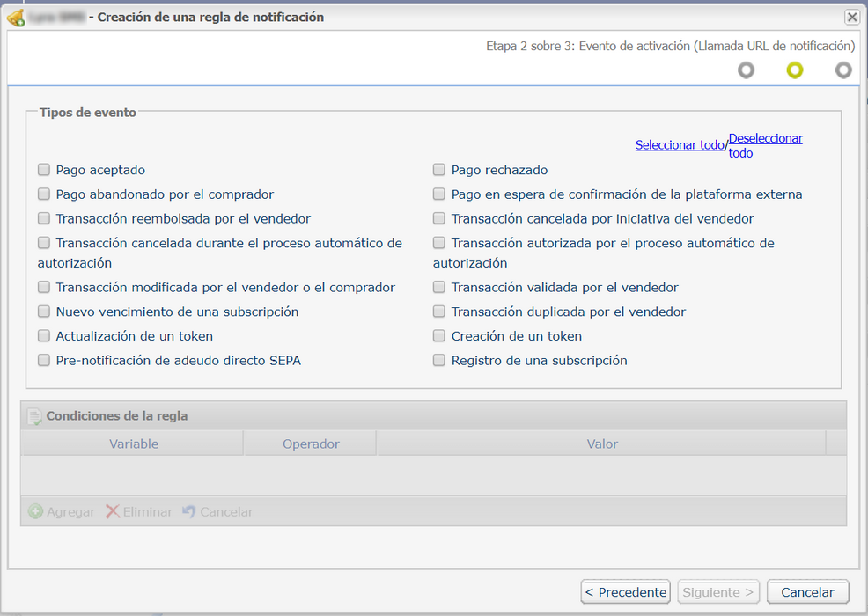Click the Deseleccionar todo link

coord(764,139)
